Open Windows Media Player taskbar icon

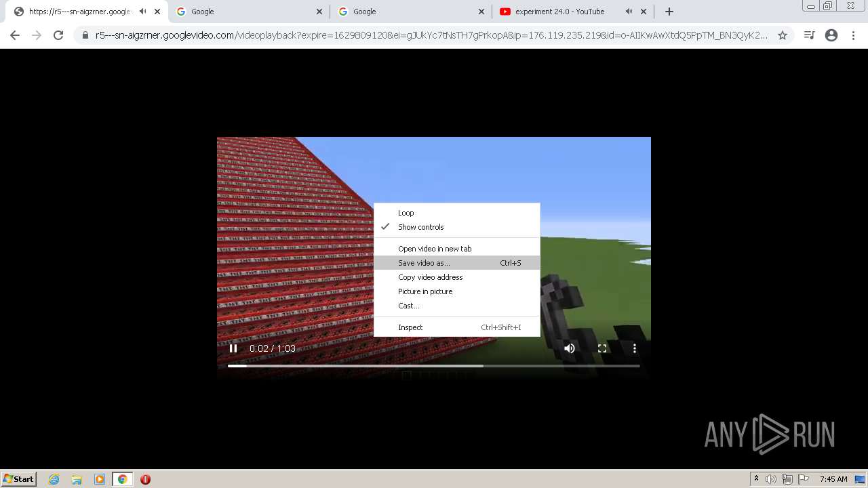(x=100, y=479)
